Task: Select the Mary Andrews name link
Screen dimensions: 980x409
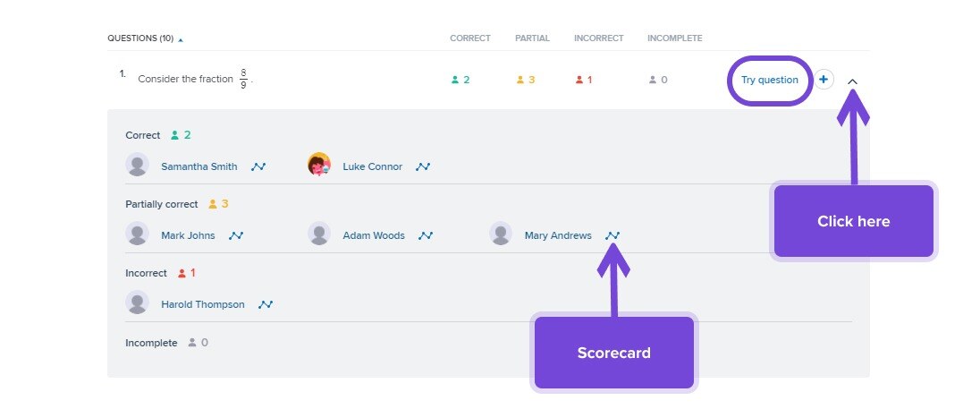Action: (x=558, y=235)
